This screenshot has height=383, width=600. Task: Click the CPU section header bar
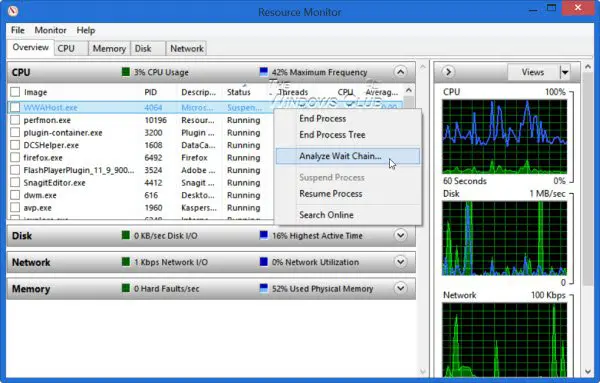click(211, 72)
